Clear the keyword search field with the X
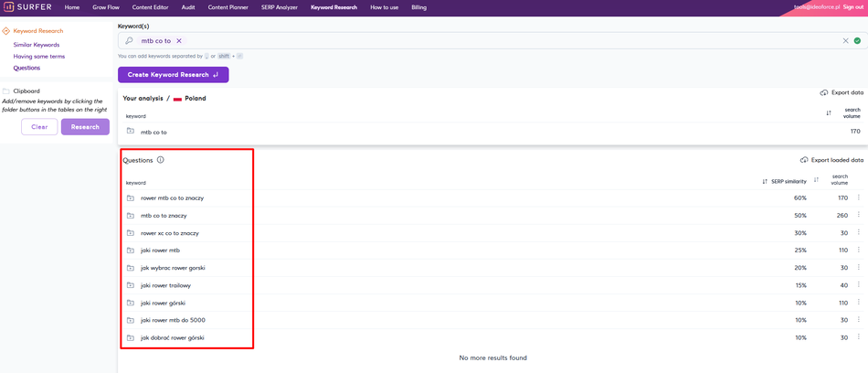Screen dimensions: 868x373 (x=845, y=41)
